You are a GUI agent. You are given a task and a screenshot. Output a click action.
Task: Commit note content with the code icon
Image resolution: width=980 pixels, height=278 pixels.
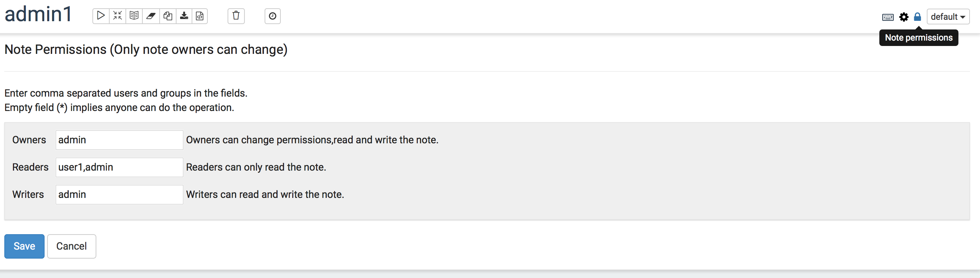(x=200, y=16)
